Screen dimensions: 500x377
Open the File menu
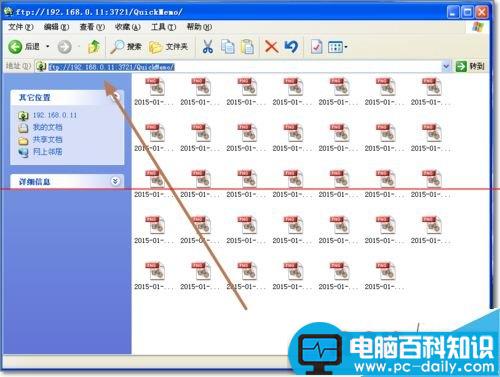(x=21, y=27)
